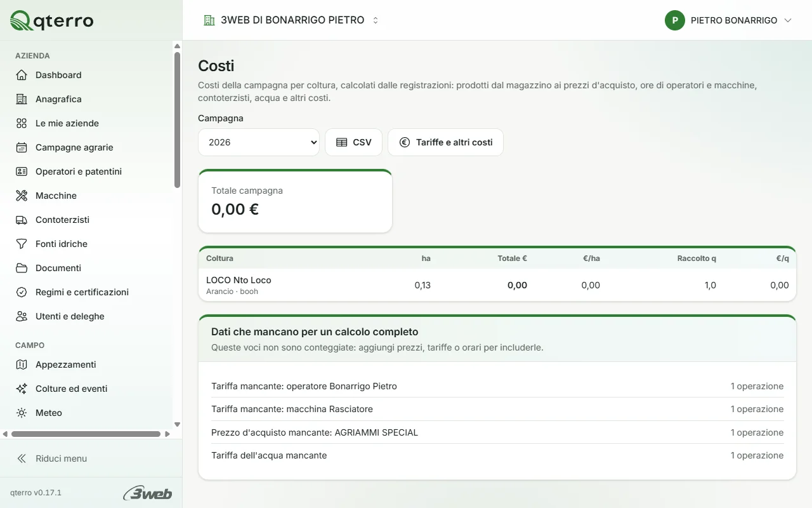Click the Appezzamenti map icon
The image size is (812, 508).
coord(22,364)
